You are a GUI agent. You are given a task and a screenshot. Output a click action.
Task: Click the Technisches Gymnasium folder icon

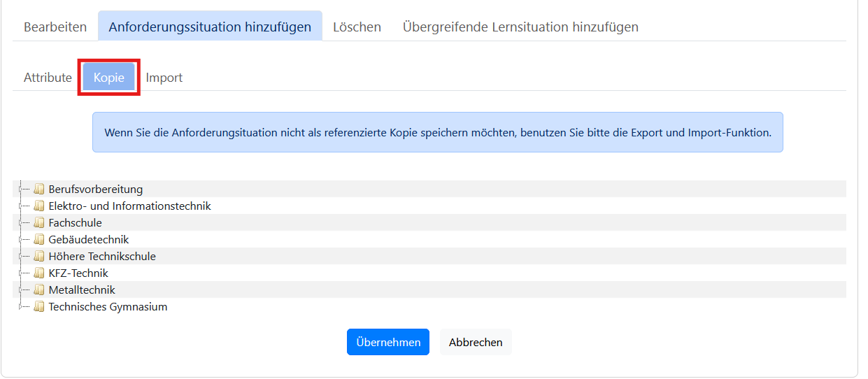click(x=39, y=306)
